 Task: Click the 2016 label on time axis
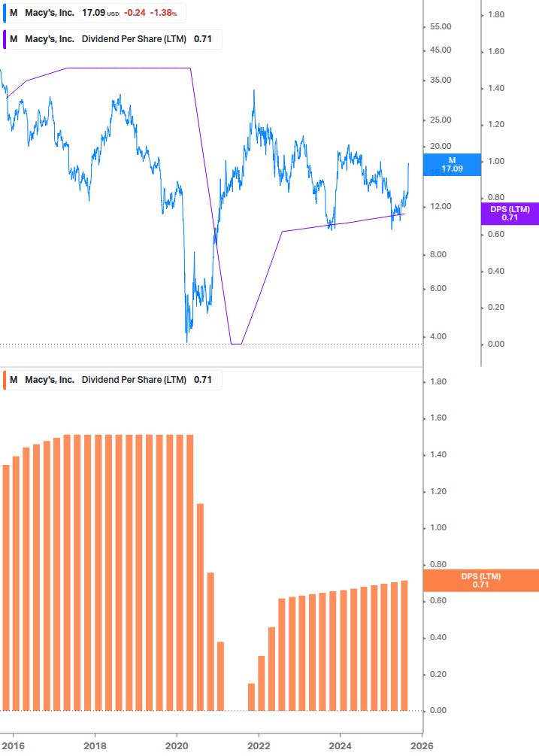pos(13,746)
